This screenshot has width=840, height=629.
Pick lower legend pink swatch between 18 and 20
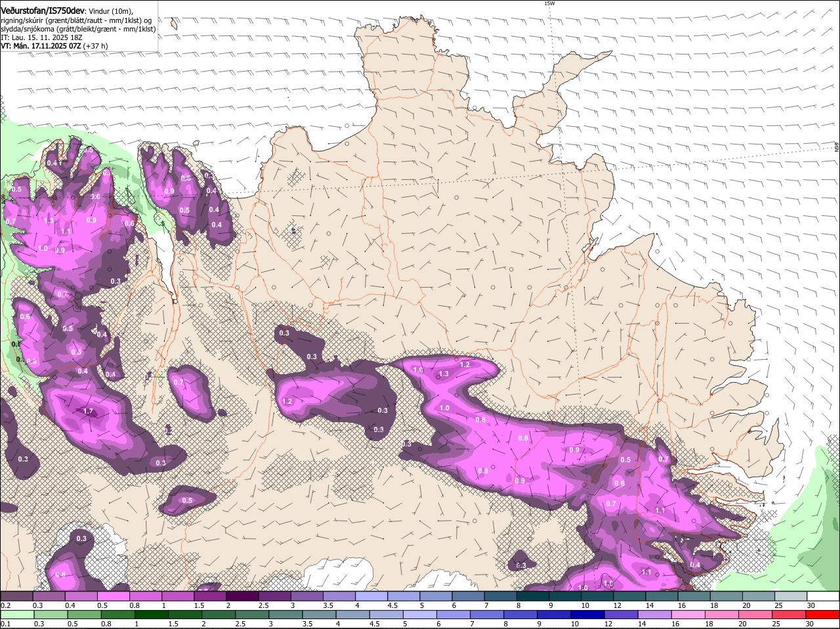[723, 615]
